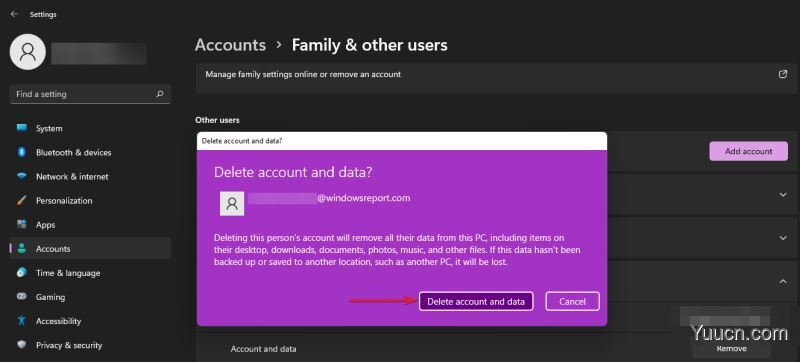Open the System icon in sidebar

click(21, 128)
